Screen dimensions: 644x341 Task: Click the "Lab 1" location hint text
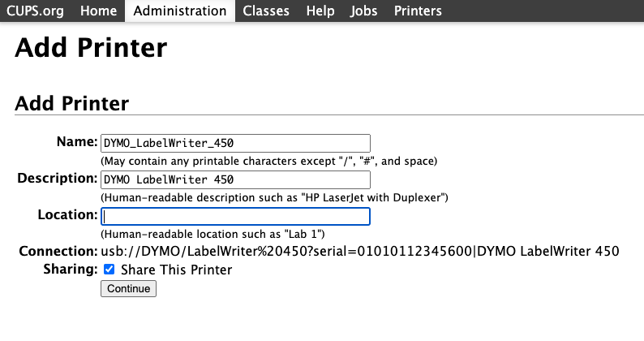213,234
